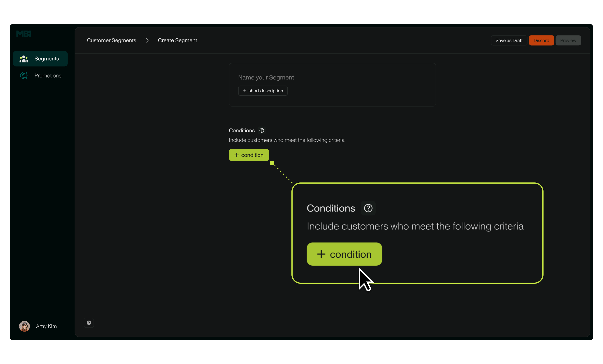
Task: Click breadcrumb chevron arrow separator
Action: tap(147, 41)
